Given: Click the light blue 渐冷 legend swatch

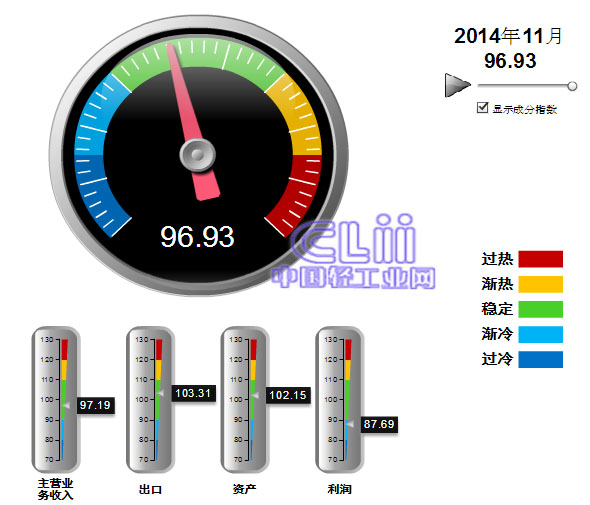Looking at the screenshot, I should (x=540, y=334).
